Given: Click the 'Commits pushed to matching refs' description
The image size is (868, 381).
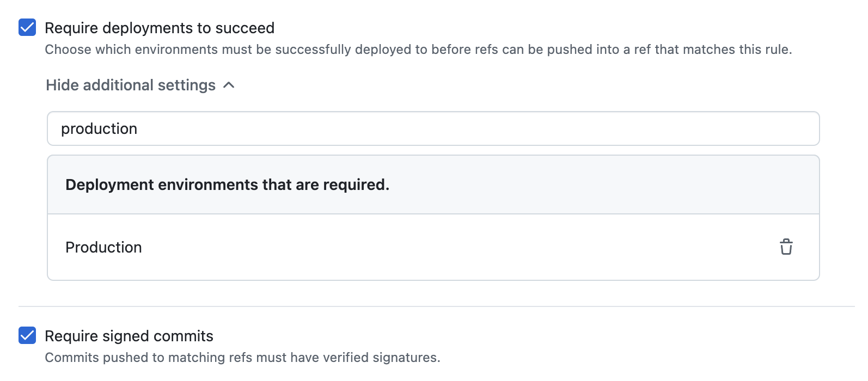Looking at the screenshot, I should coord(242,358).
